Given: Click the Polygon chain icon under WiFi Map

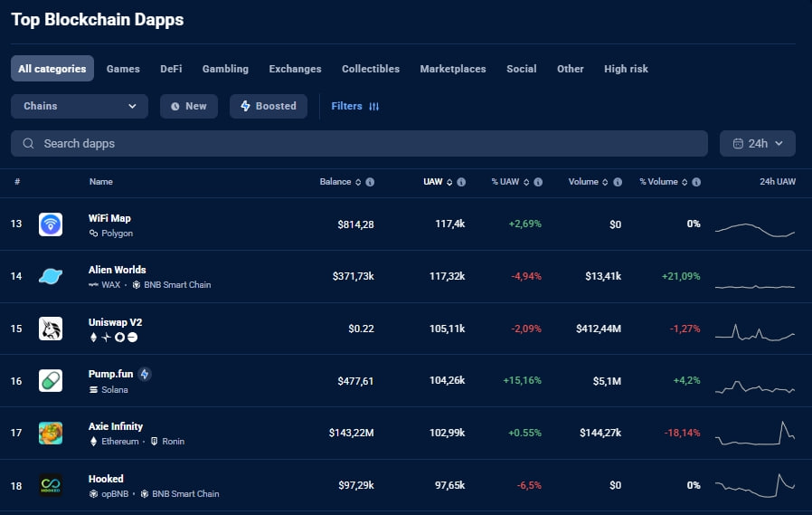Looking at the screenshot, I should coord(93,234).
